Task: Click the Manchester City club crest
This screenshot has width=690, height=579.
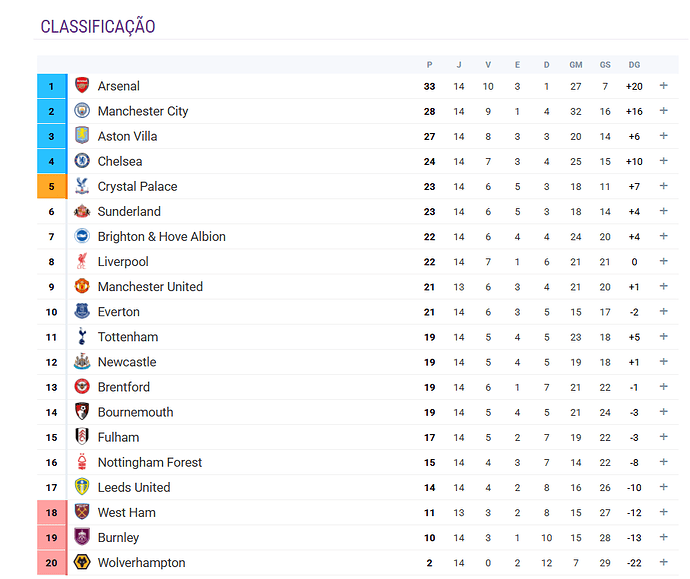Action: click(82, 111)
